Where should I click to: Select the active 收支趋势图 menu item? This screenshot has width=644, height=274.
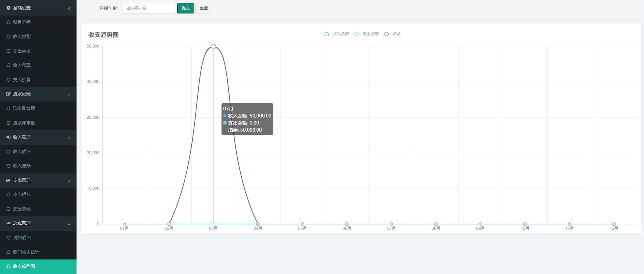click(38, 267)
